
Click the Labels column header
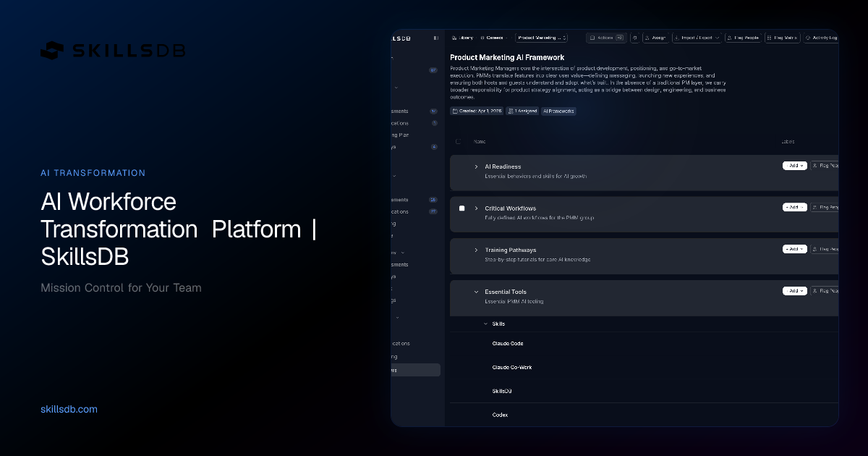788,142
